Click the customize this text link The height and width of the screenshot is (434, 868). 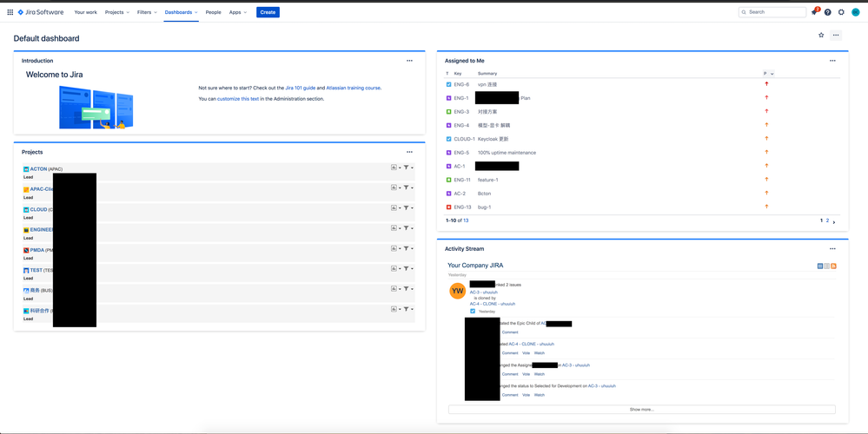[x=238, y=99]
